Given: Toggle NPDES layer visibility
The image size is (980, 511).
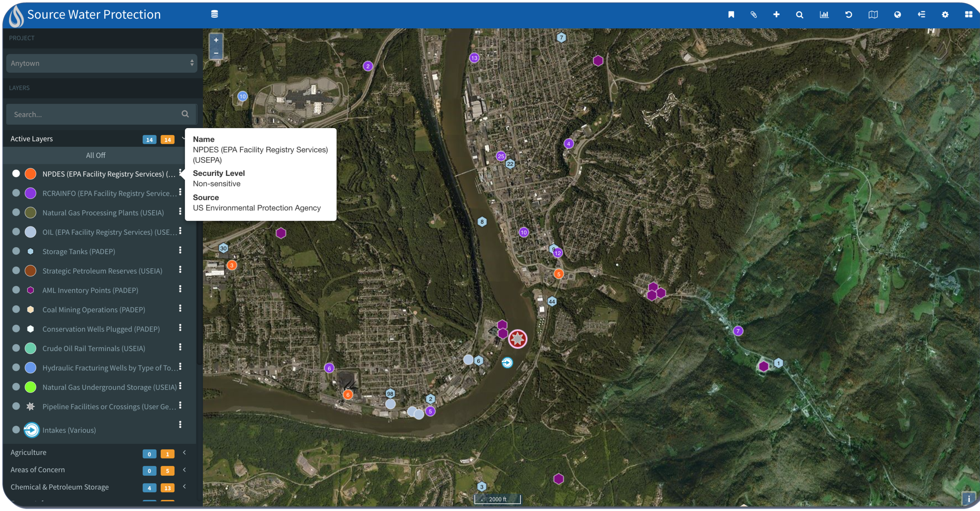Looking at the screenshot, I should [x=16, y=174].
